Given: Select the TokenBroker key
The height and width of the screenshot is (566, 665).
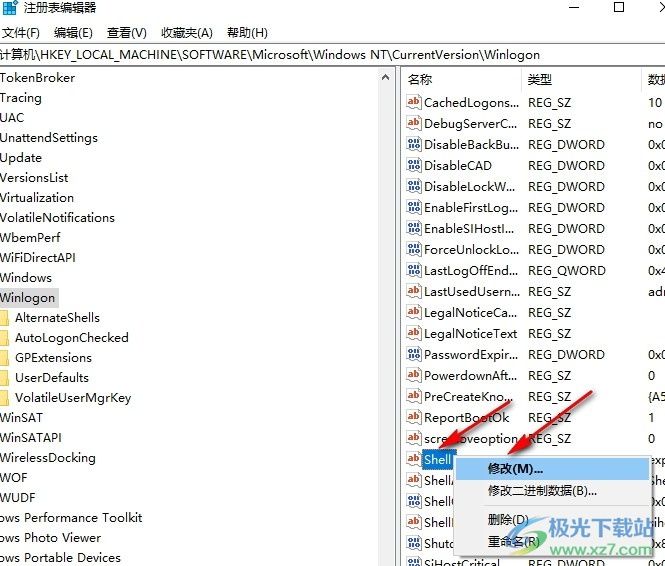Looking at the screenshot, I should 37,78.
